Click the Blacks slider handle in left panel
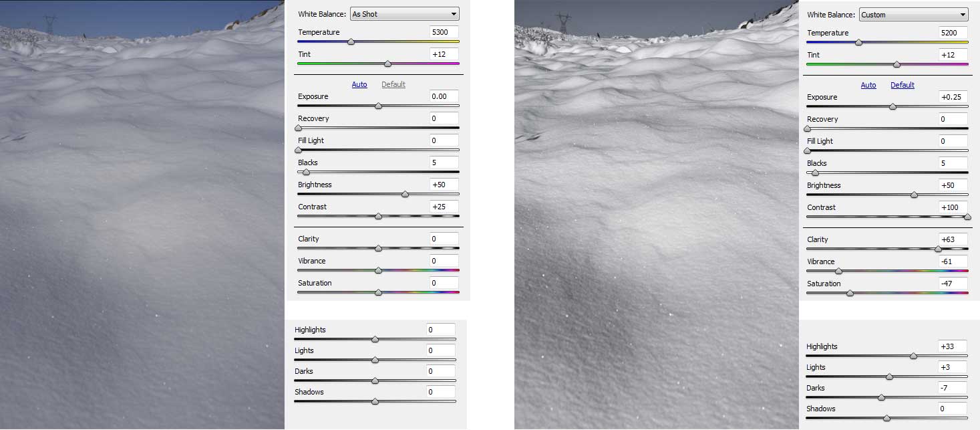Viewport: 980px width, 430px height. click(x=306, y=172)
